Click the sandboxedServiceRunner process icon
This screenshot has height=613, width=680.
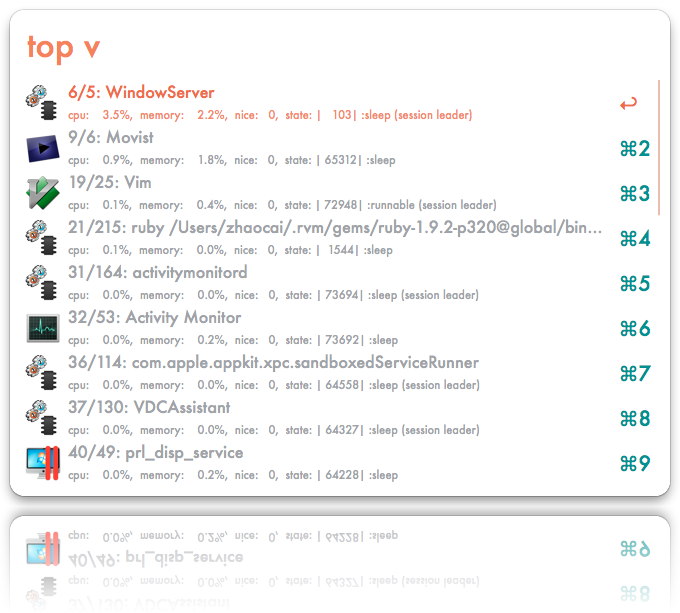coord(42,373)
